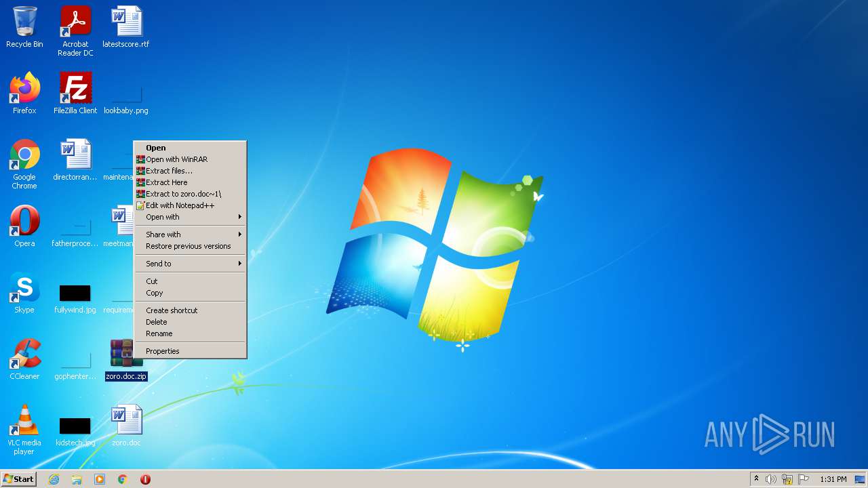This screenshot has height=488, width=868.
Task: Choose Open in the context menu
Action: point(190,148)
